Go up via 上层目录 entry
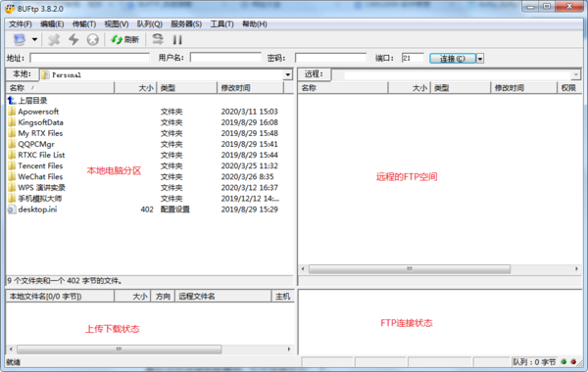588x372 pixels. pos(32,101)
